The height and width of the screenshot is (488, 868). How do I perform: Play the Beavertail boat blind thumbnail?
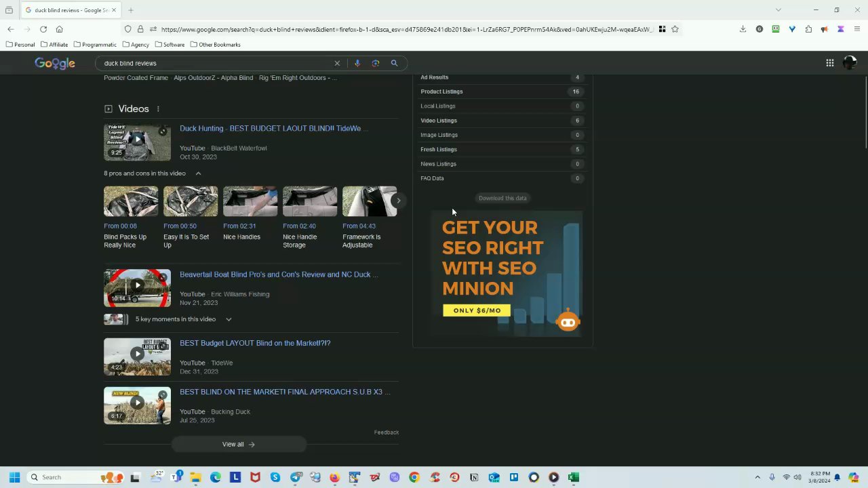point(137,288)
